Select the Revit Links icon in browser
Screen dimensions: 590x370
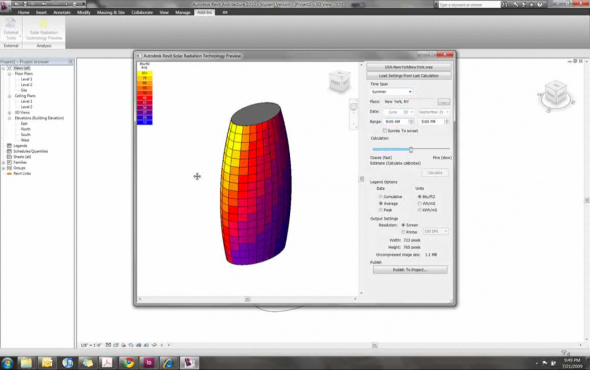(x=9, y=174)
